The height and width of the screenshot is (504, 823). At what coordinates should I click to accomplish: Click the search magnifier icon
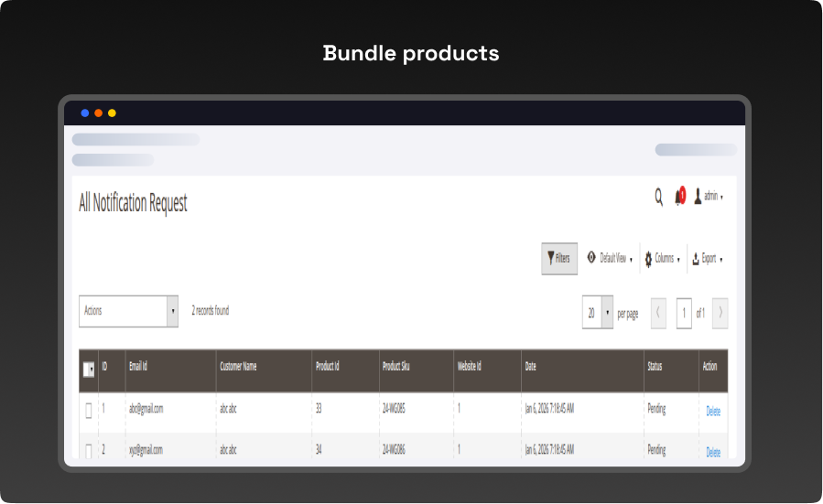pos(658,197)
